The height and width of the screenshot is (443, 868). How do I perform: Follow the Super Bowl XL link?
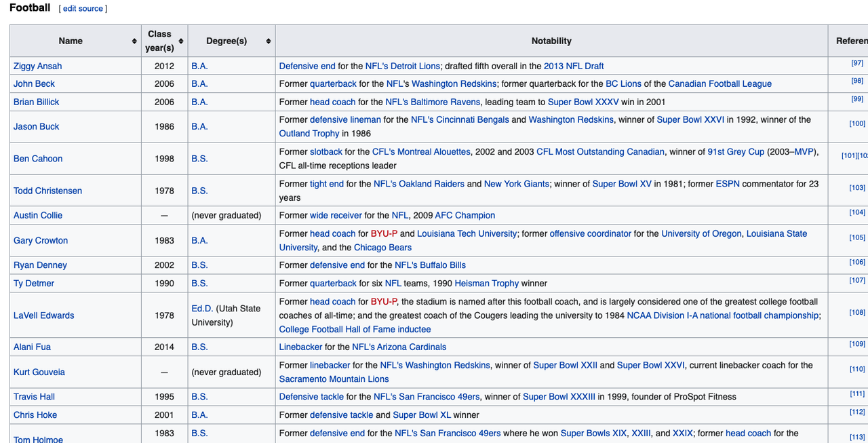(422, 415)
